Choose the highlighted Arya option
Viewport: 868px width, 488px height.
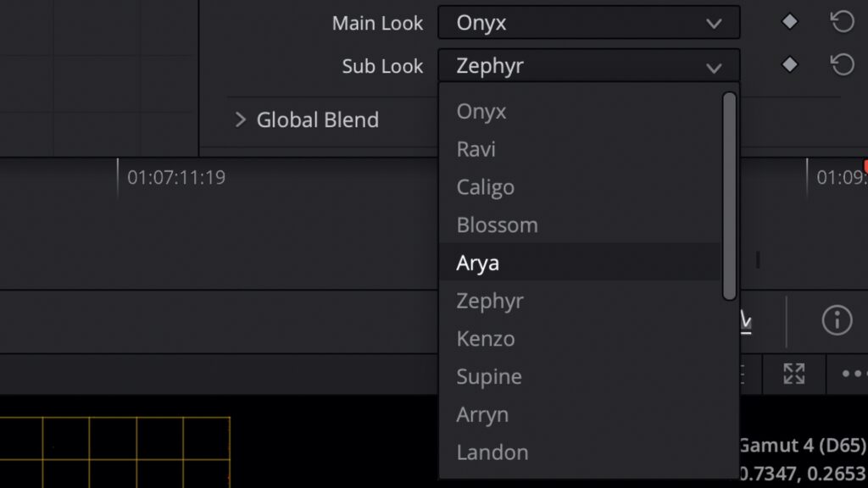[x=478, y=263]
